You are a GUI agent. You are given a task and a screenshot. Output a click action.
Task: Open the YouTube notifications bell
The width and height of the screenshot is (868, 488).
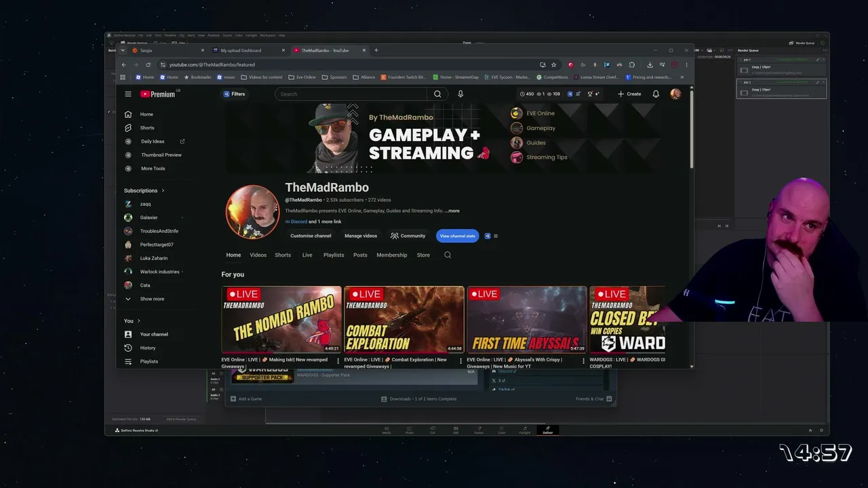[656, 94]
